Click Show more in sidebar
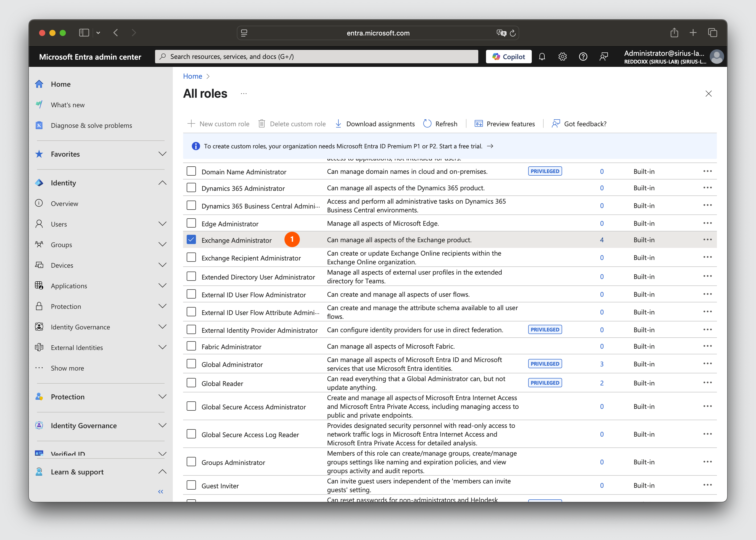756x540 pixels. pos(67,368)
